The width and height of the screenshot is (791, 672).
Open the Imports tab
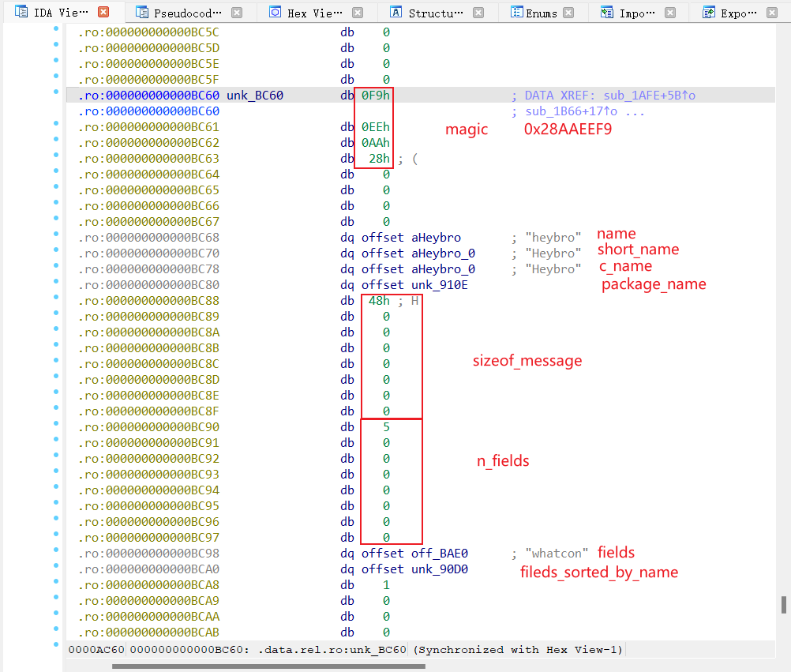coord(636,13)
